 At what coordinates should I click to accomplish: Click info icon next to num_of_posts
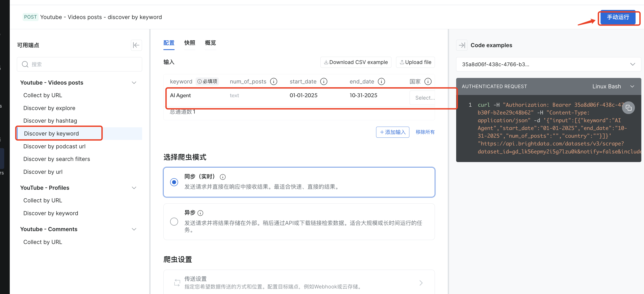point(274,81)
